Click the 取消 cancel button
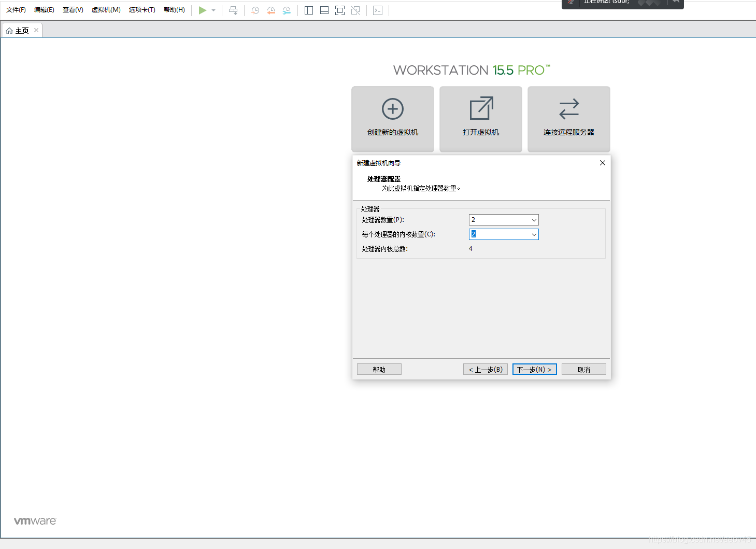The image size is (756, 549). pyautogui.click(x=584, y=369)
